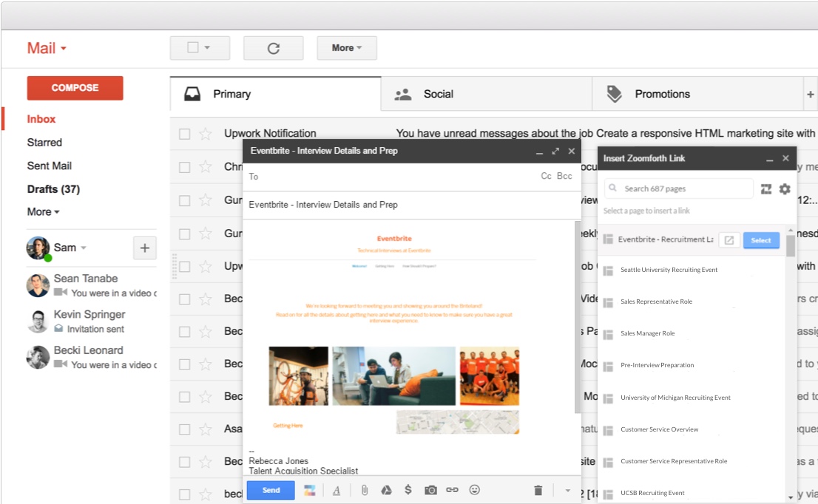
Task: Send the email with Send button
Action: [x=271, y=491]
